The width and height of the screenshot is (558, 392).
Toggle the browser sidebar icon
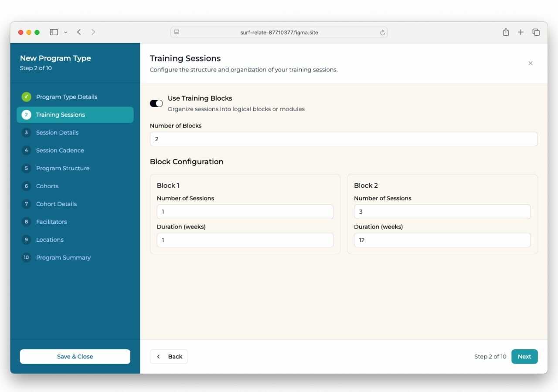(x=54, y=32)
